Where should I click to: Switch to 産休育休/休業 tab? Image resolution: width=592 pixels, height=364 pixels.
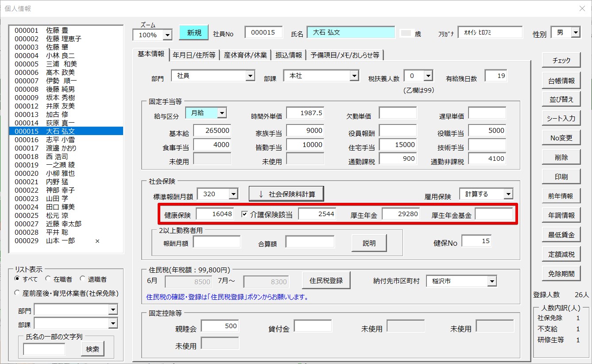tap(245, 55)
